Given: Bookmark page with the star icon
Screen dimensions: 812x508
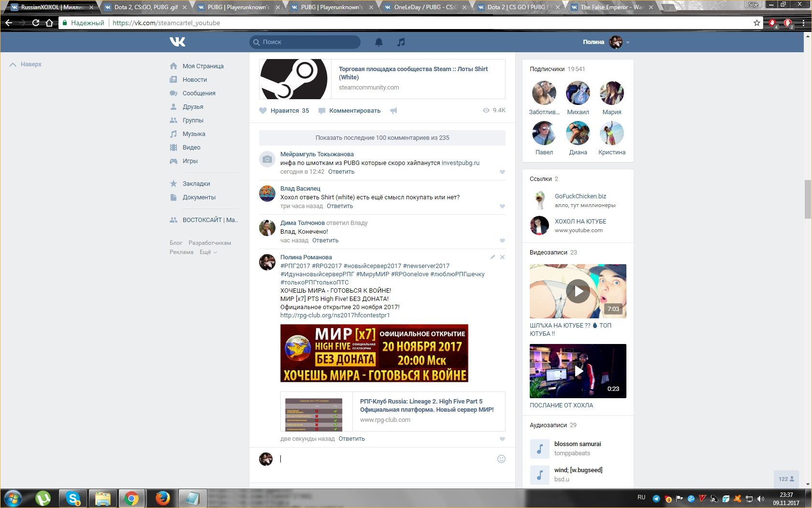Looking at the screenshot, I should pyautogui.click(x=757, y=23).
